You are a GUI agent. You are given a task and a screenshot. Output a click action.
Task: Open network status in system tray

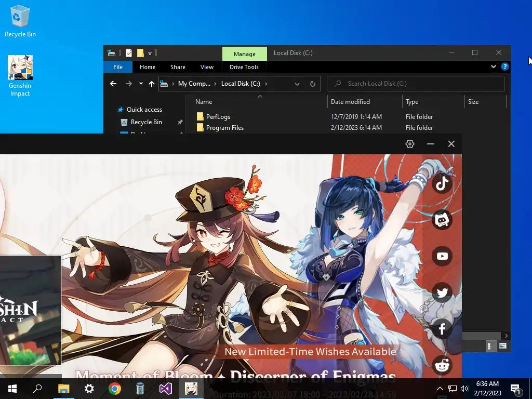coord(453,389)
